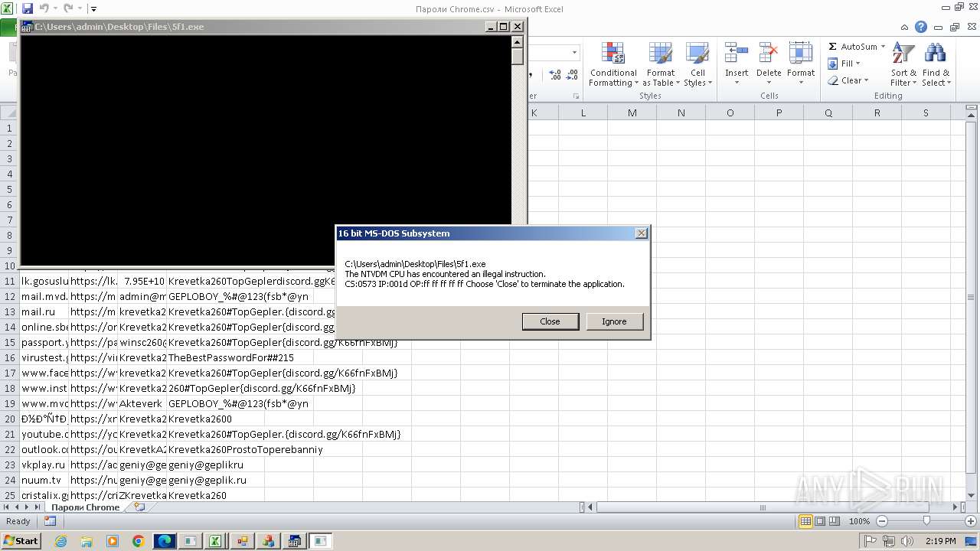Select the Пароли Chrome sheet tab
The width and height of the screenshot is (980, 551).
click(85, 507)
